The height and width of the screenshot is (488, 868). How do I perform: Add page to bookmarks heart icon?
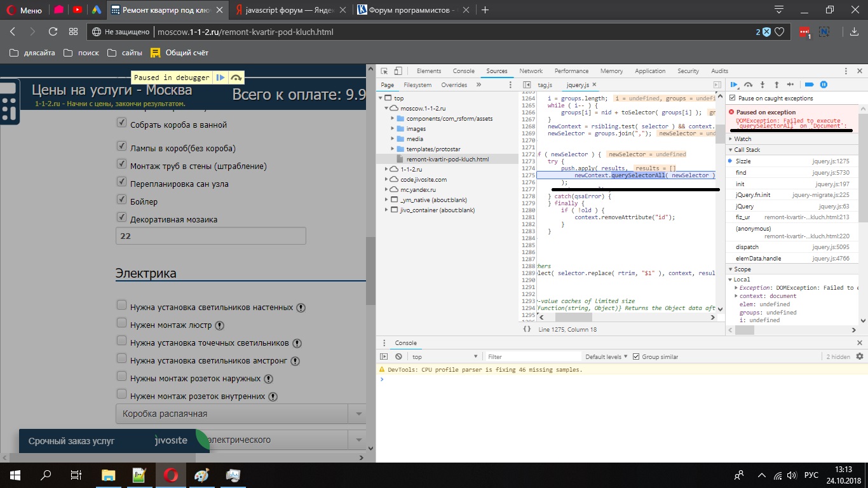(x=779, y=32)
